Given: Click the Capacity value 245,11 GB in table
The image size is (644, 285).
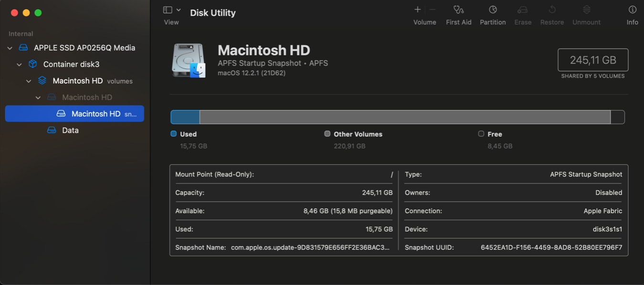Looking at the screenshot, I should pos(378,193).
